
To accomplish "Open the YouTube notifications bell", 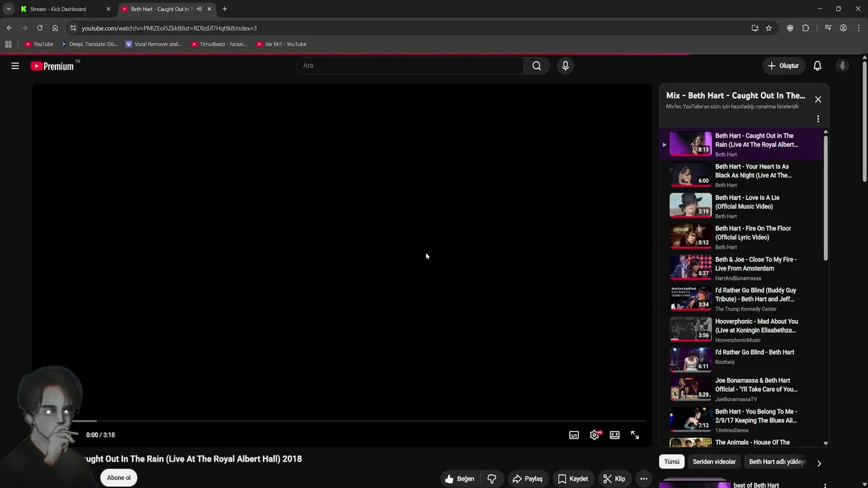I will (x=817, y=66).
